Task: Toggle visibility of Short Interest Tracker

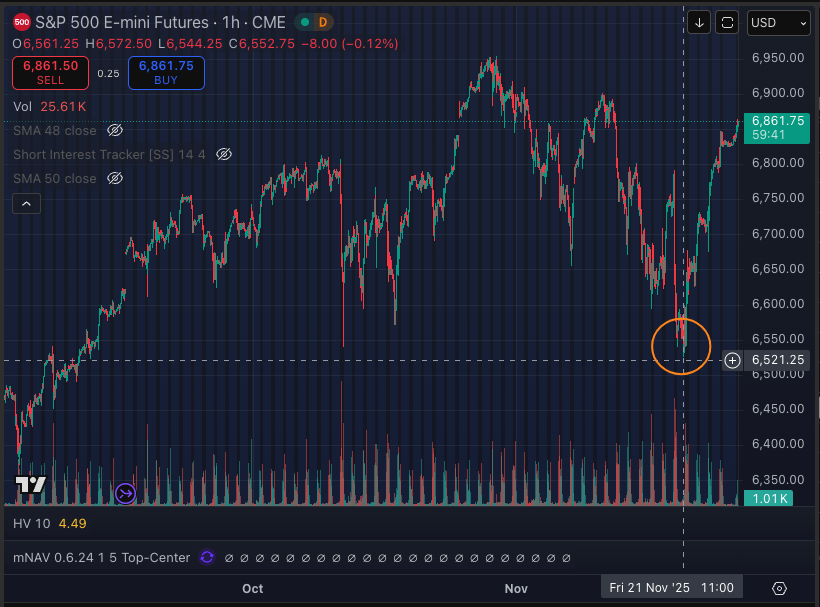Action: point(224,154)
